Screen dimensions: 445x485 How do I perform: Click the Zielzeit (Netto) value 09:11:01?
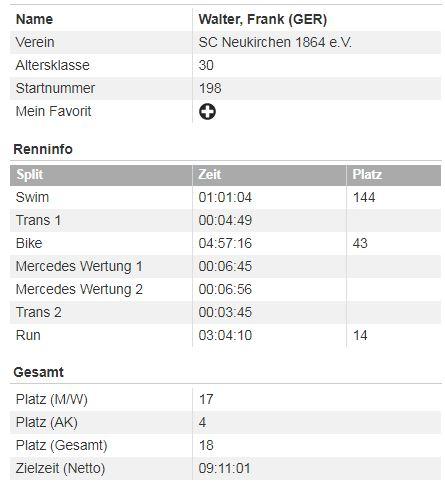(x=224, y=468)
